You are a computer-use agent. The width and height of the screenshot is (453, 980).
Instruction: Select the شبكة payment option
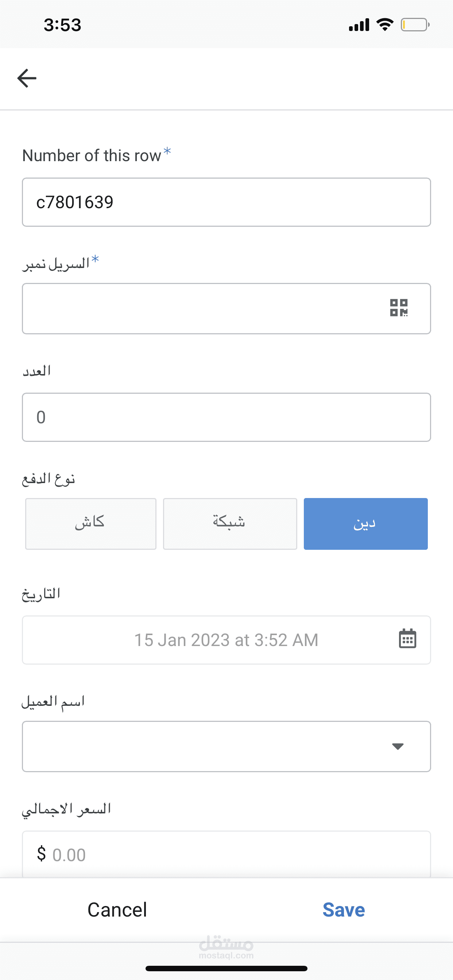coord(229,524)
